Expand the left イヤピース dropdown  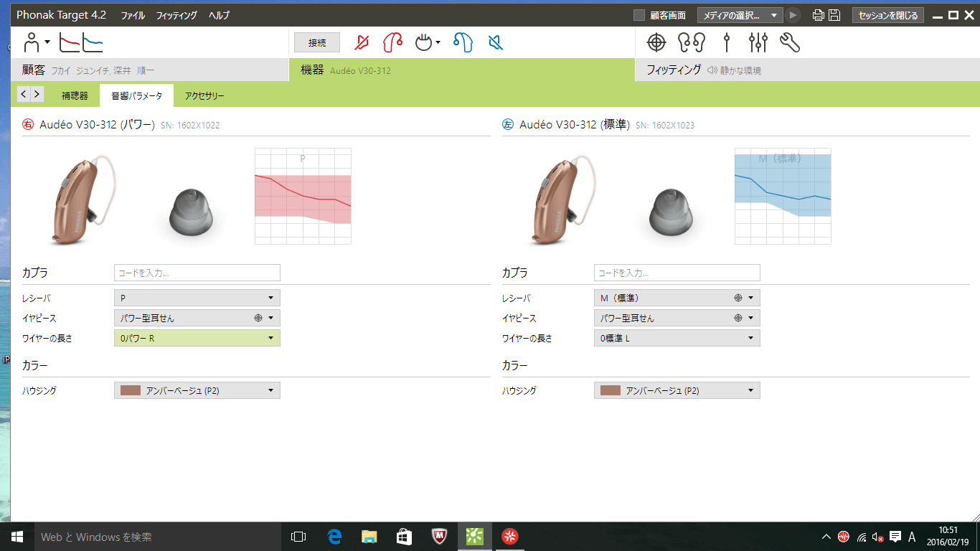(x=677, y=318)
